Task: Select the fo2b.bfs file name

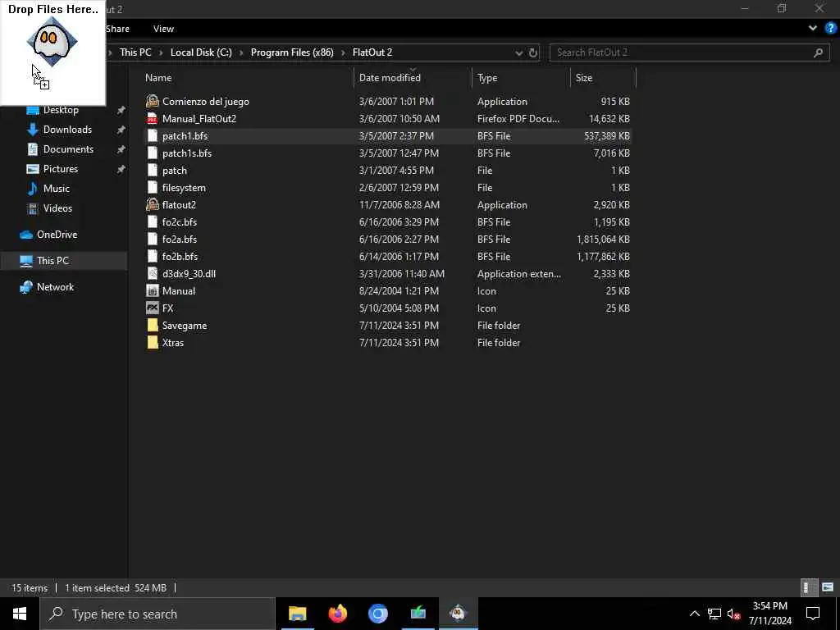Action: pos(180,257)
